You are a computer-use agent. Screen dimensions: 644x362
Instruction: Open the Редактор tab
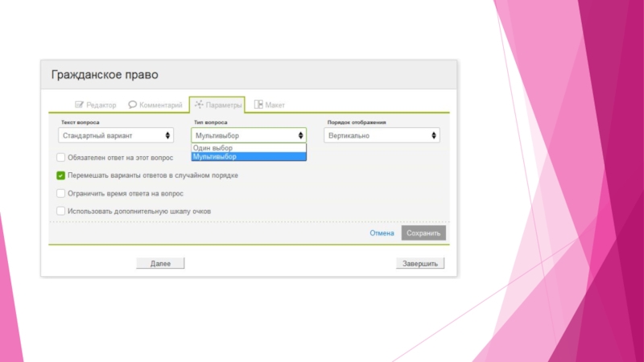[x=95, y=105]
